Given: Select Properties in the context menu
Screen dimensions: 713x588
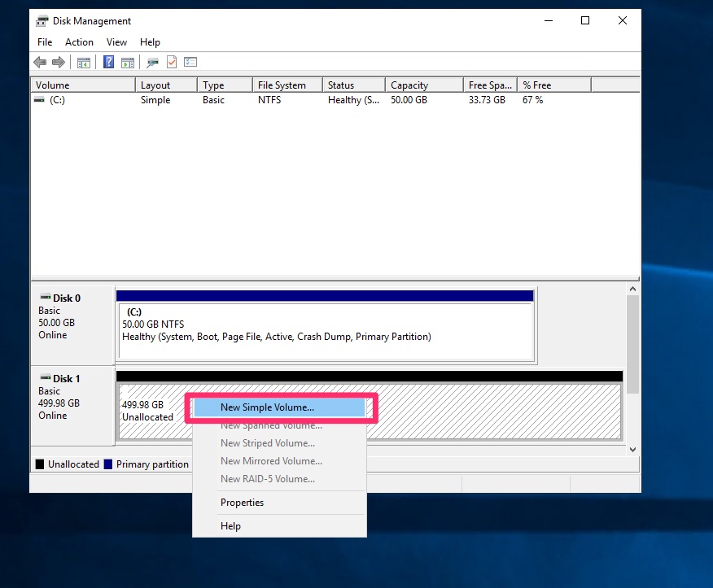Looking at the screenshot, I should [242, 503].
